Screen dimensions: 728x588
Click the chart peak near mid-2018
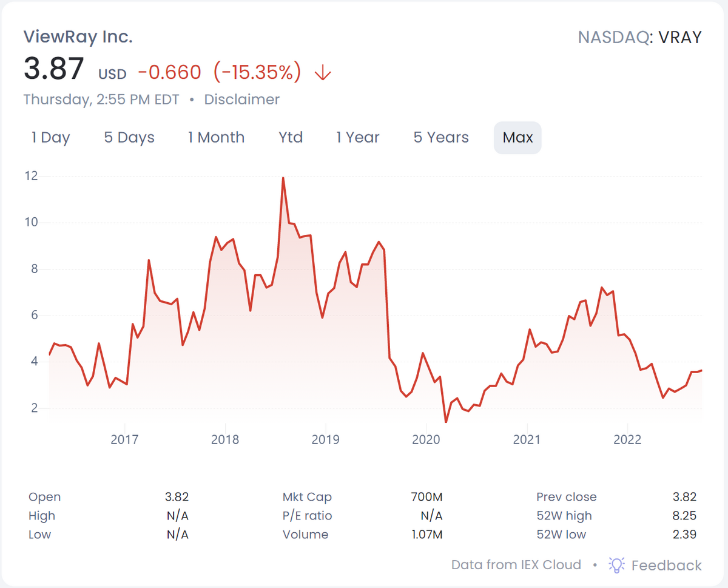(283, 178)
